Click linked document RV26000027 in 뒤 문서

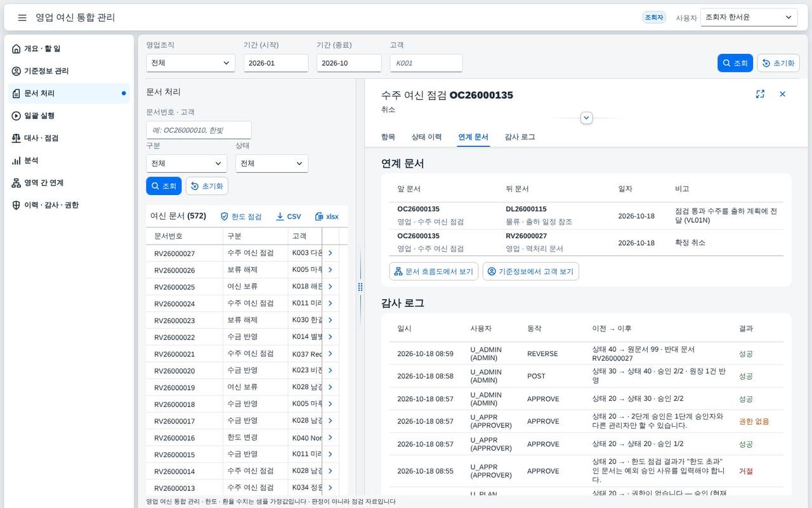[526, 236]
